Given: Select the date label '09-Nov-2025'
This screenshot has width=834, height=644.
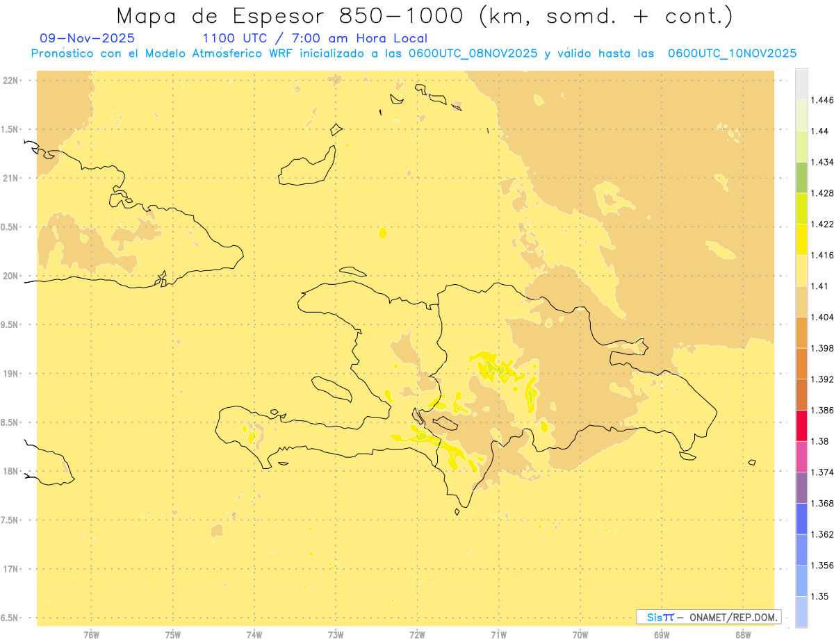Looking at the screenshot, I should click(x=88, y=39).
